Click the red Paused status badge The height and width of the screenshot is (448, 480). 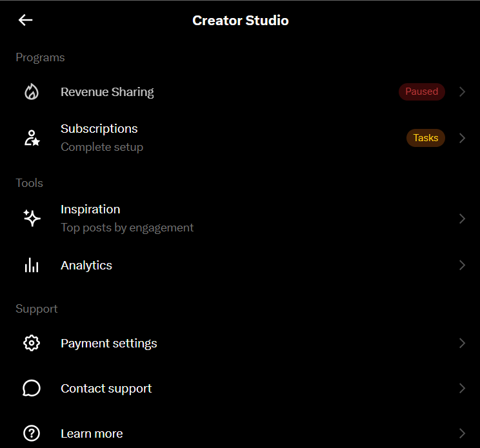coord(421,92)
